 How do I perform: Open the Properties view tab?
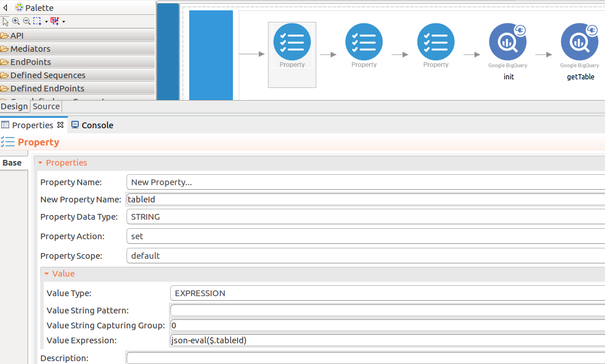click(x=32, y=125)
